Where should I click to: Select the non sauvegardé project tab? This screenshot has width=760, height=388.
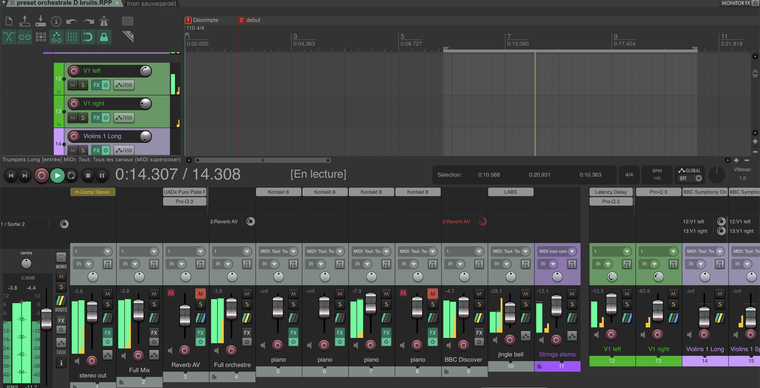pos(151,3)
